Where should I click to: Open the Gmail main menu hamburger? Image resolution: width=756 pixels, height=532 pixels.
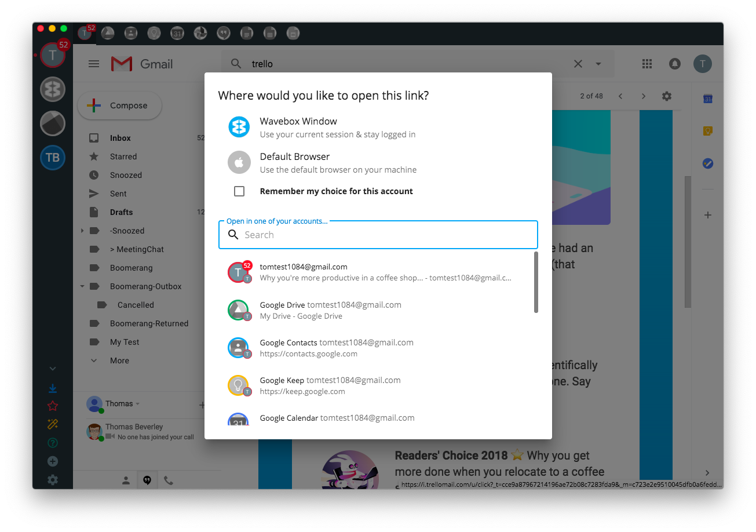[x=94, y=64]
